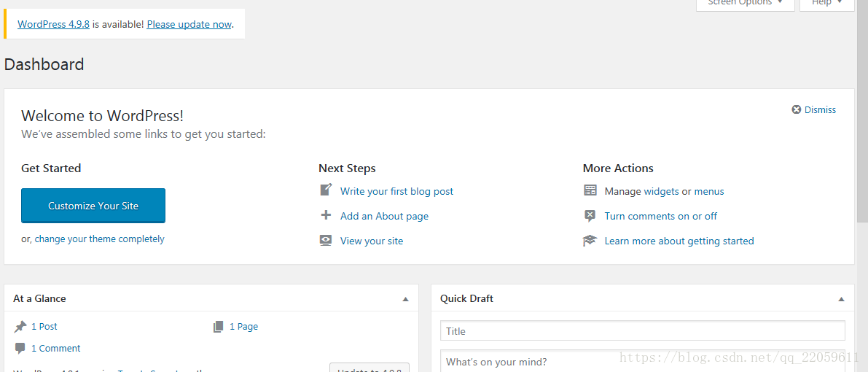868x372 pixels.
Task: Click the speech bubble icon next to 1 Comment
Action: (20, 349)
